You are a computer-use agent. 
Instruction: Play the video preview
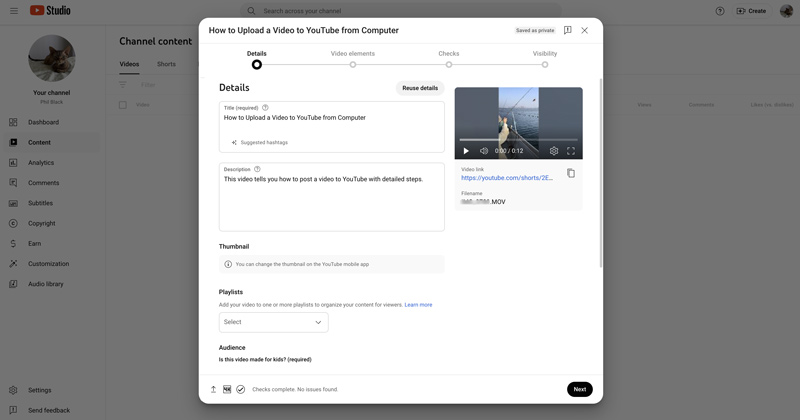[466, 151]
